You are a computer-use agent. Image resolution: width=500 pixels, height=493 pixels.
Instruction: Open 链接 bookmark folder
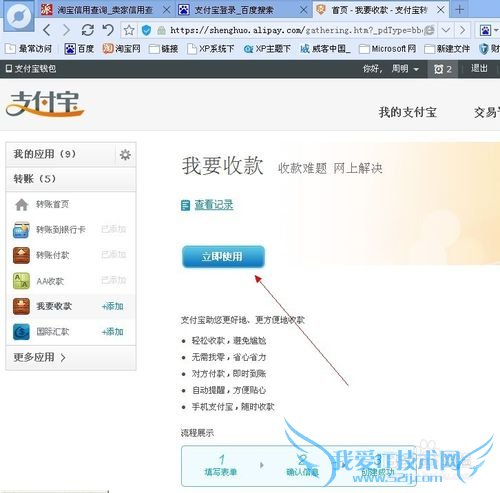[164, 49]
